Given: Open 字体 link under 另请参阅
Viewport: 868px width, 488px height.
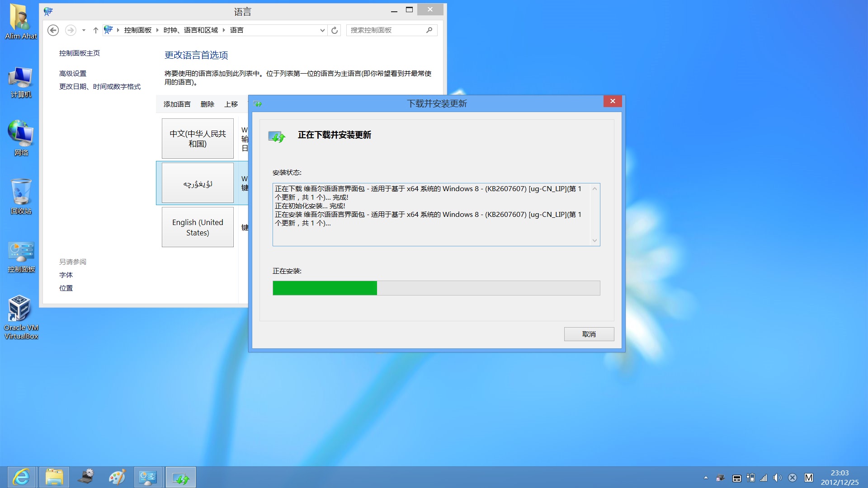Looking at the screenshot, I should pos(66,275).
